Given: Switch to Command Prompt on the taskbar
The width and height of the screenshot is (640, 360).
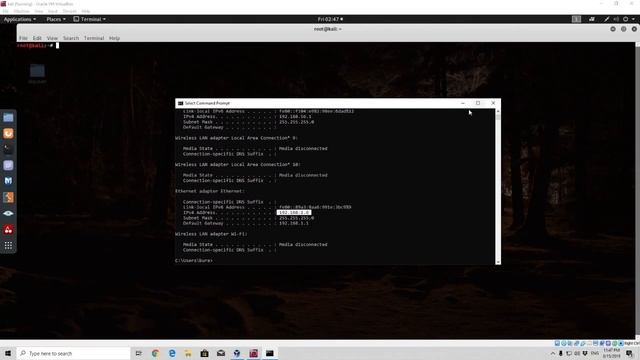Looking at the screenshot, I should coord(270,353).
